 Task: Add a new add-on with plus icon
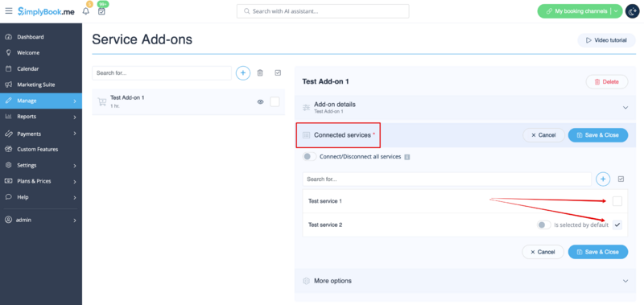point(243,72)
